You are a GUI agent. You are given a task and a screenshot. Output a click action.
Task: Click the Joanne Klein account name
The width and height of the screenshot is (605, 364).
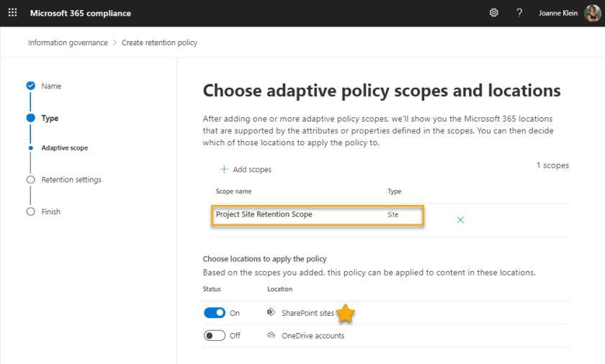pos(558,13)
